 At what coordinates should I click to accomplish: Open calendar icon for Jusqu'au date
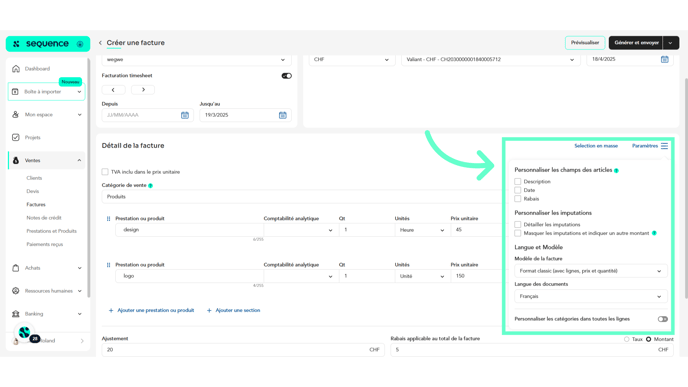pos(283,115)
